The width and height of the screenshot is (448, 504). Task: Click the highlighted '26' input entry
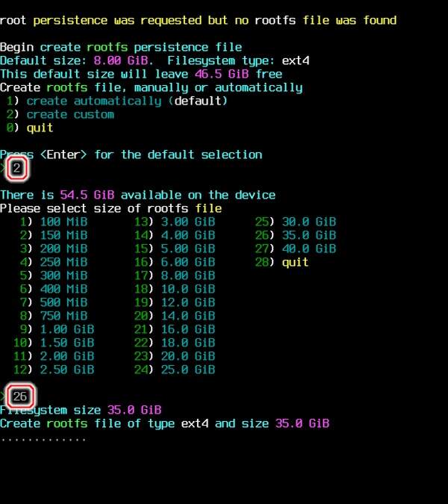(21, 396)
